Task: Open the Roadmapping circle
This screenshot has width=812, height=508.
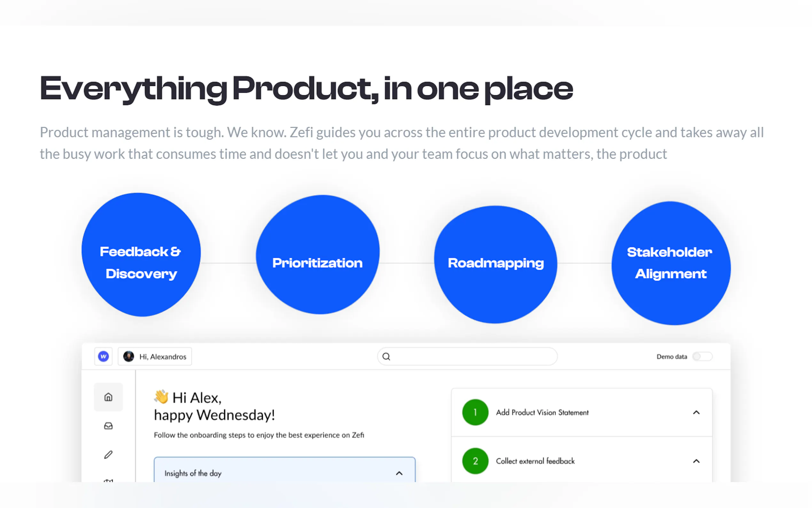Action: point(496,264)
